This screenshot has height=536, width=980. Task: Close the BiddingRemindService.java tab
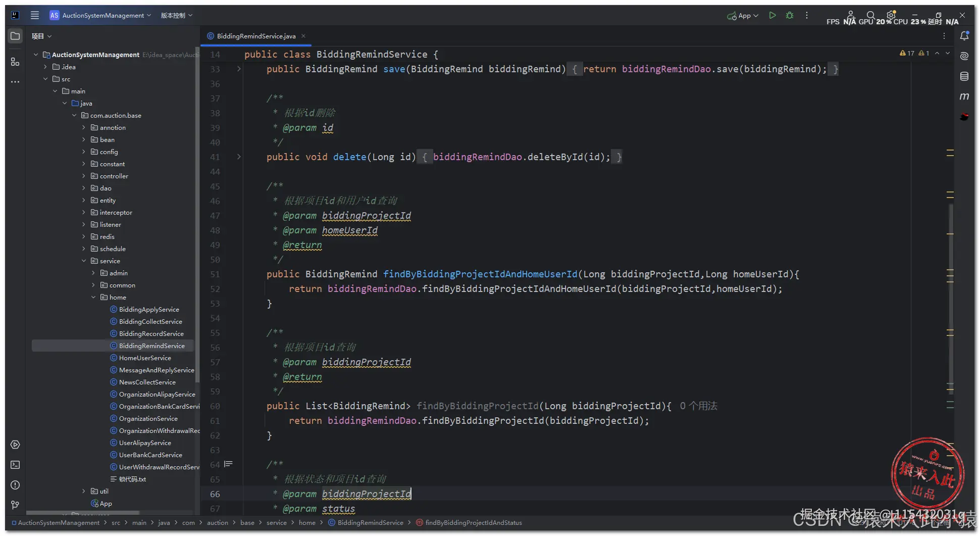coord(303,36)
